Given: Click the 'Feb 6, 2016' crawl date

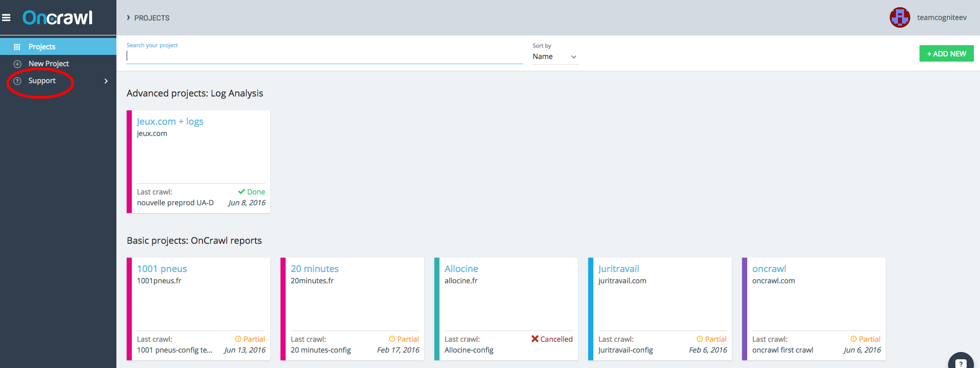Looking at the screenshot, I should (708, 350).
